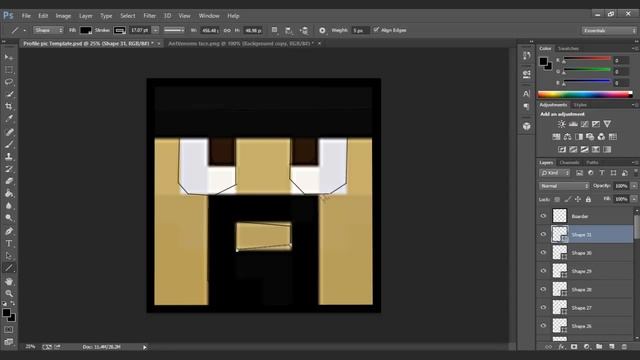Switch to the Styles tab

(x=580, y=105)
